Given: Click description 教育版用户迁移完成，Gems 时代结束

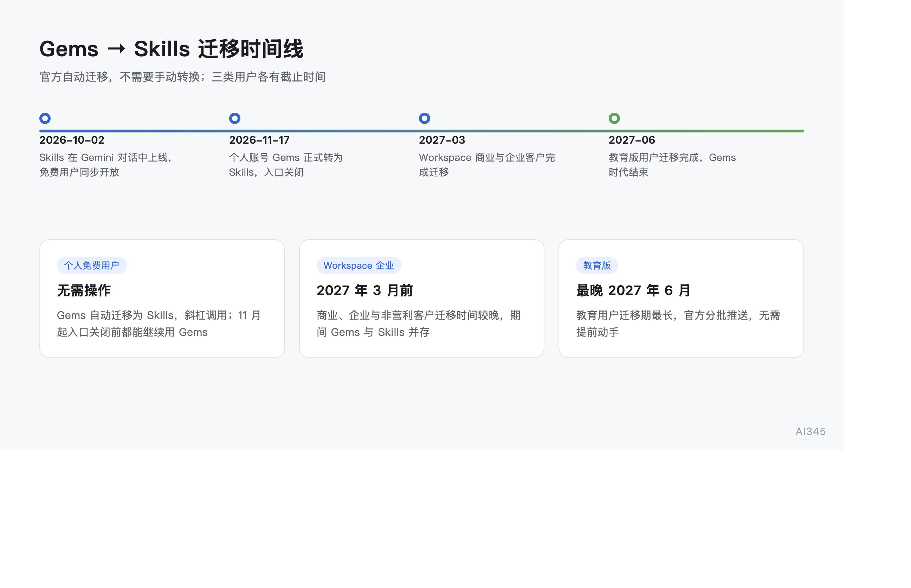Looking at the screenshot, I should point(672,165).
